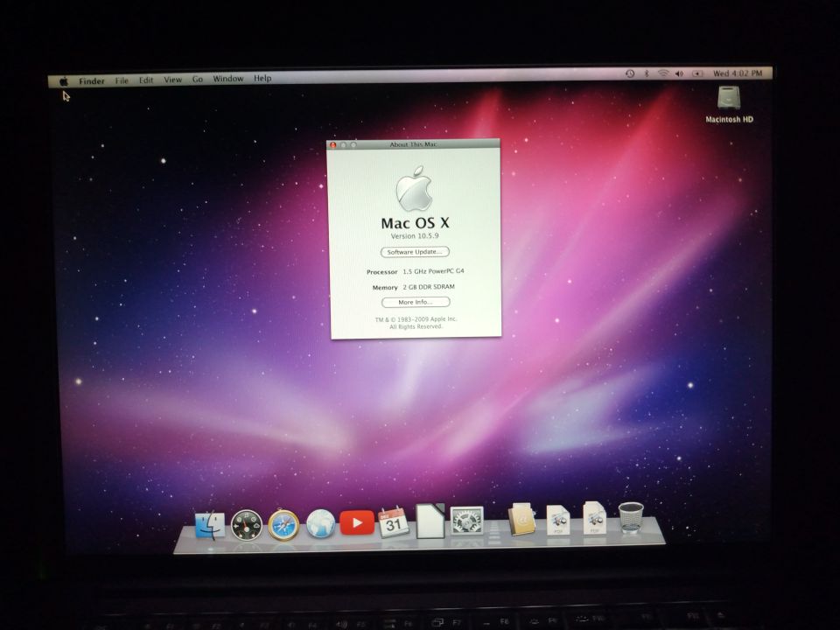Open the Go menu
This screenshot has width=840, height=630.
[197, 79]
